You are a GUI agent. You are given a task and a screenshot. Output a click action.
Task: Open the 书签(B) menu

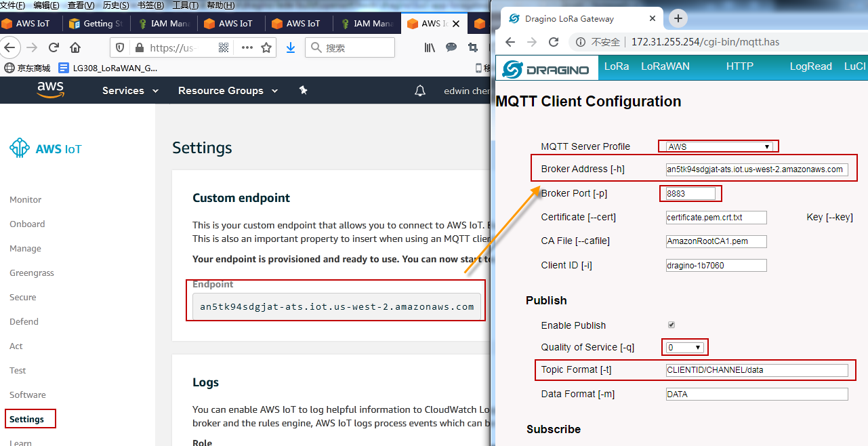click(x=150, y=5)
